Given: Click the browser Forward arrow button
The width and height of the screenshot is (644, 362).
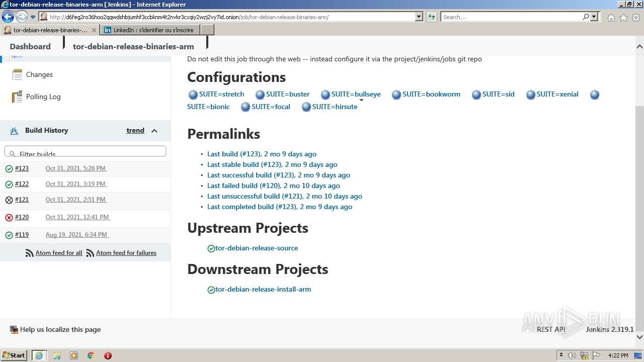Looking at the screenshot, I should point(22,17).
